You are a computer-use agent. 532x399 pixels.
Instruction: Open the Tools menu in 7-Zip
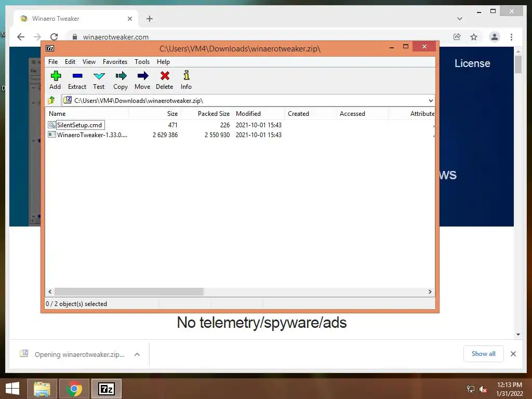point(142,62)
